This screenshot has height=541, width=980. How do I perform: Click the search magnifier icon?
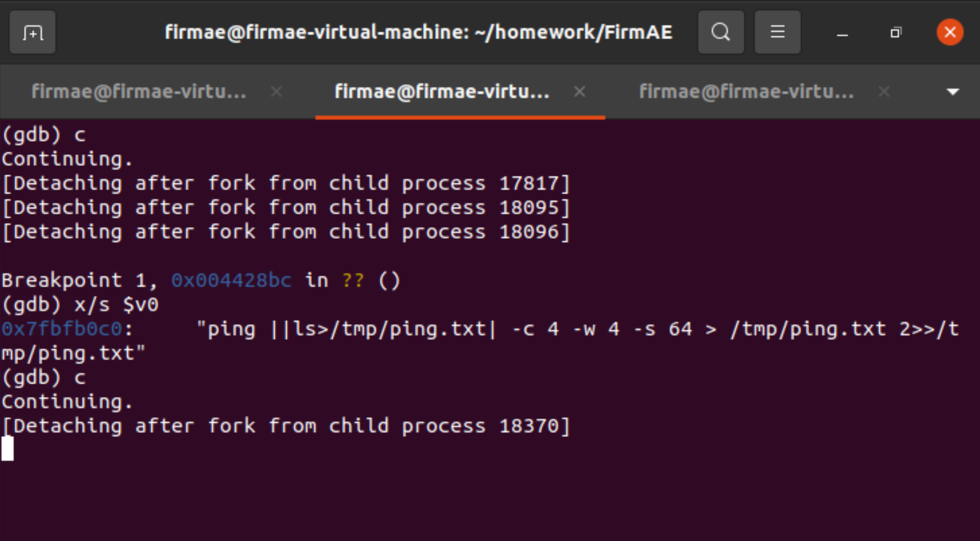point(721,32)
